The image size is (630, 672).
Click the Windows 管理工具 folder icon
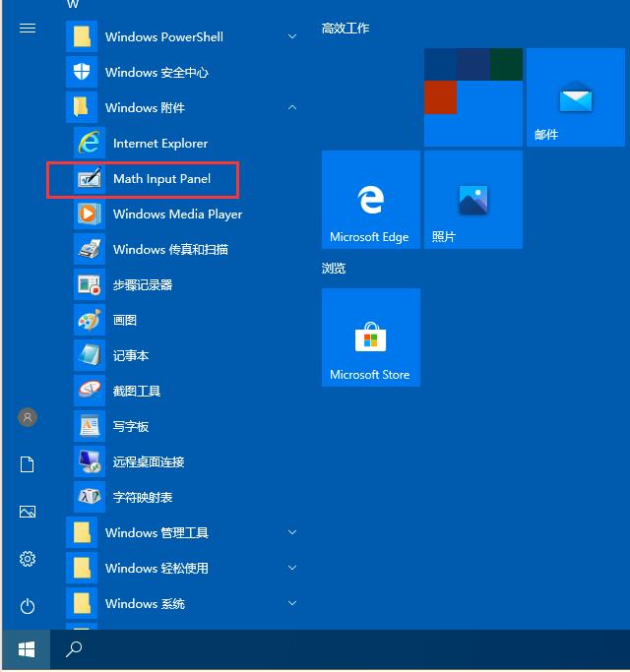click(82, 532)
